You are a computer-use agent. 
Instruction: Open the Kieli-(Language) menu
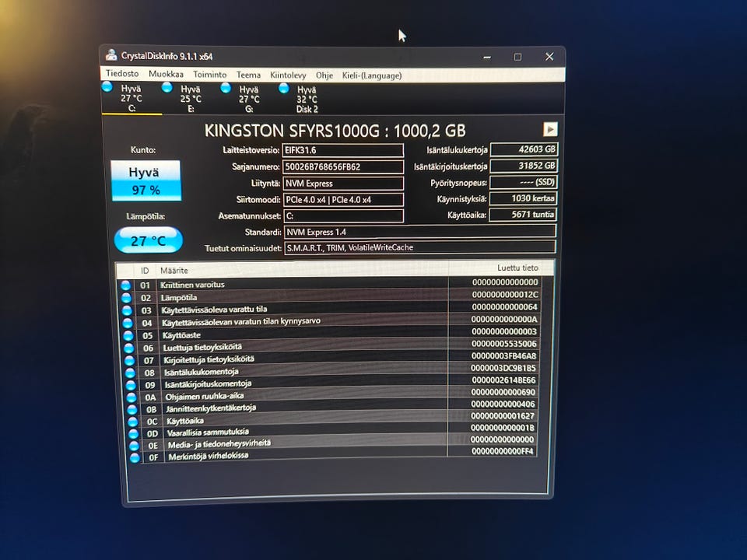coord(372,75)
